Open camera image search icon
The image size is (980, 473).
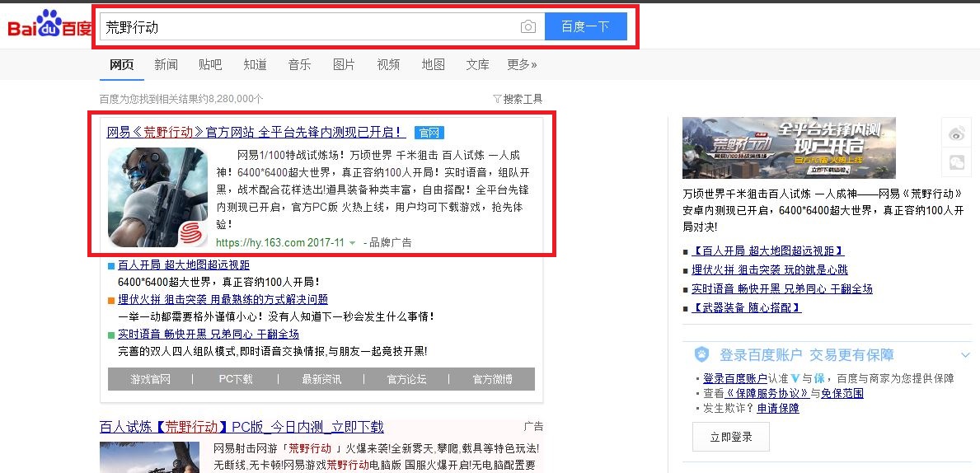[528, 27]
